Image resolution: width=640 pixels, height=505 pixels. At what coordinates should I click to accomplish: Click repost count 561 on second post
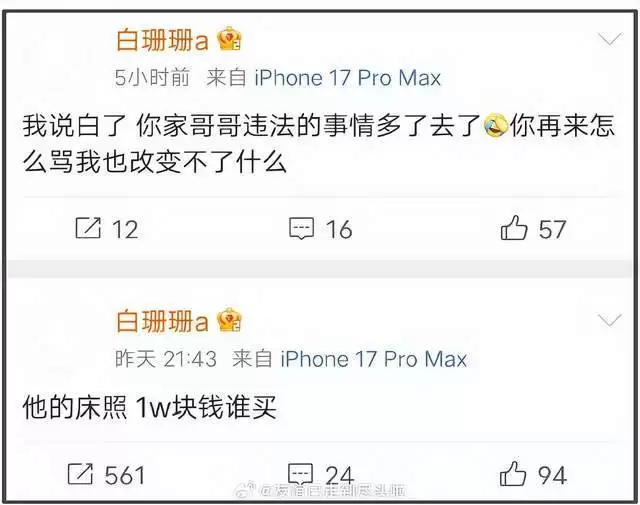click(x=125, y=475)
